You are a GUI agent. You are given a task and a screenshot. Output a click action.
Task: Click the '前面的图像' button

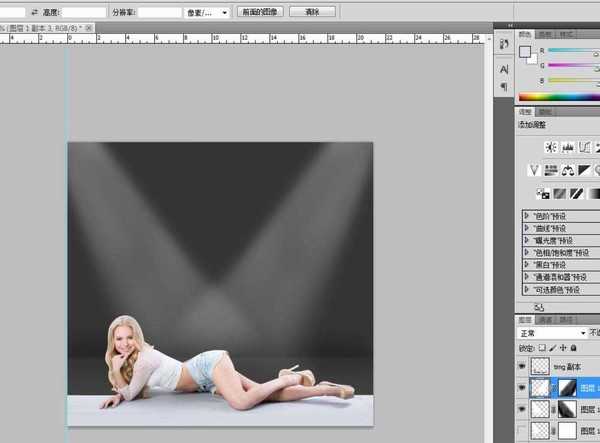[260, 12]
